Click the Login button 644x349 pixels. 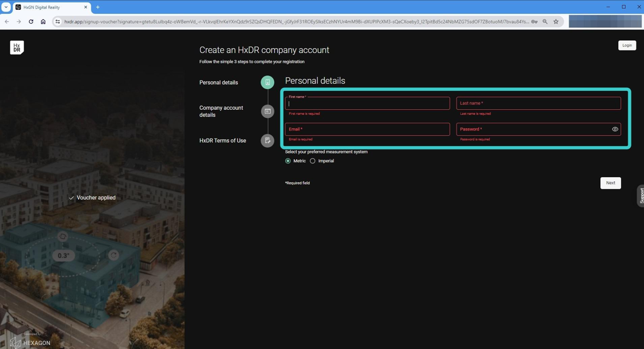(x=627, y=45)
